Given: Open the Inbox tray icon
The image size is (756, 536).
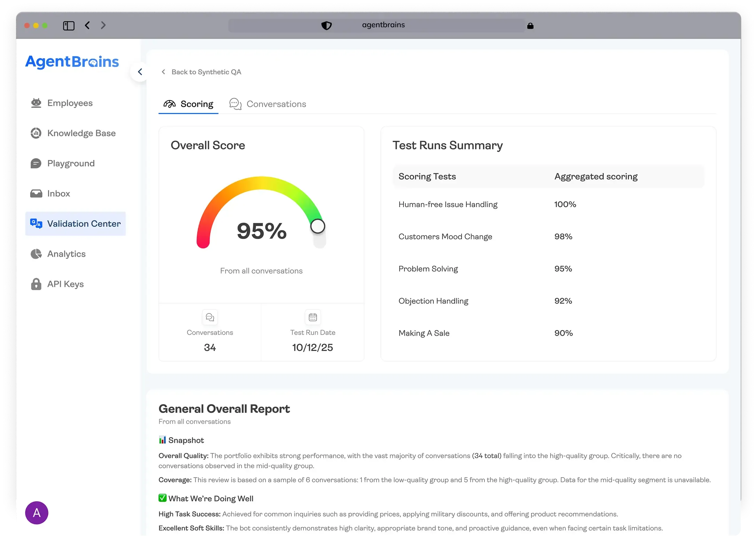Looking at the screenshot, I should [36, 193].
